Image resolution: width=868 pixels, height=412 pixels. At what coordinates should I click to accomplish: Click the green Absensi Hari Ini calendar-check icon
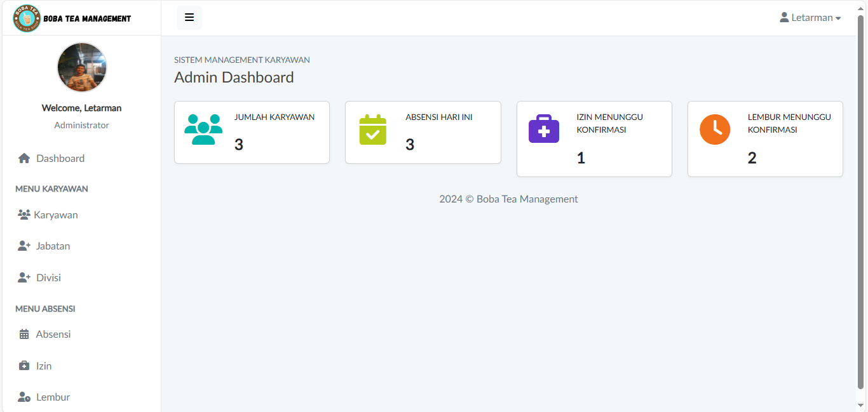pyautogui.click(x=372, y=130)
